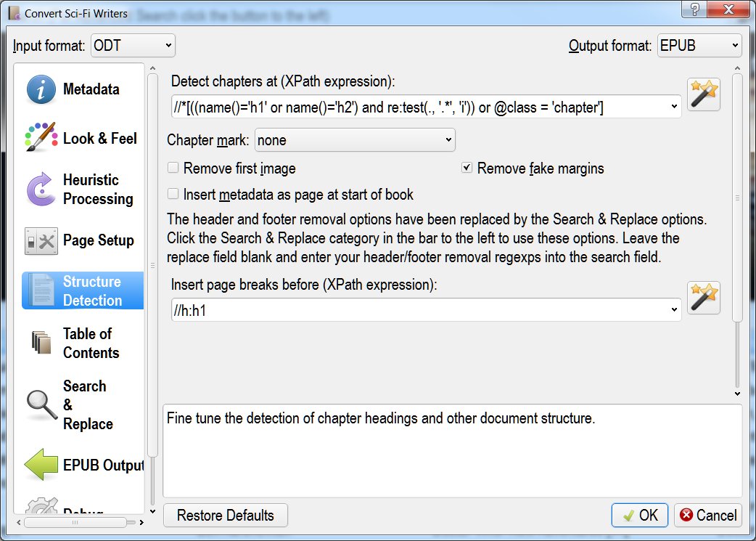The height and width of the screenshot is (541, 756).
Task: Select Structure Detection label in sidebar
Action: point(92,291)
